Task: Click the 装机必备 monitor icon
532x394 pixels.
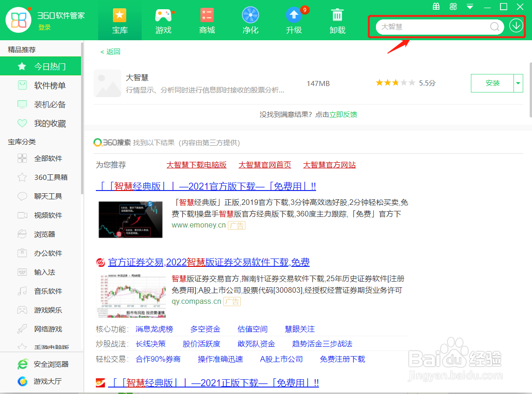Action: tap(22, 105)
